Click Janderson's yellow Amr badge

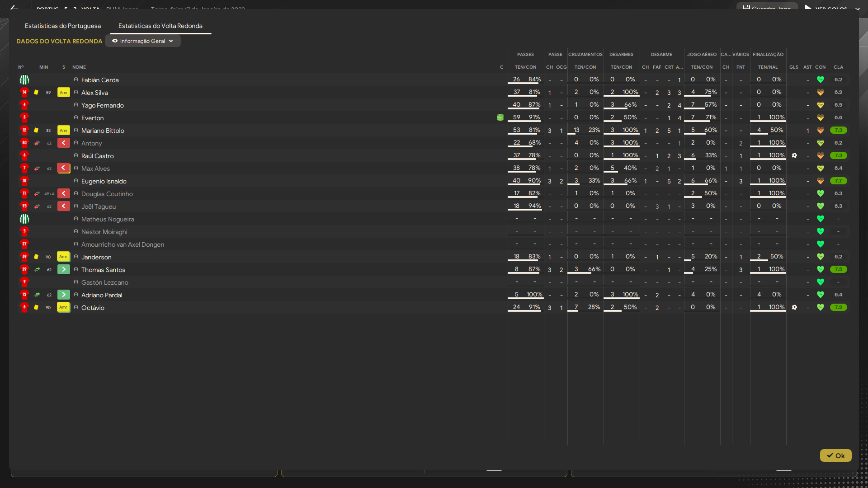coord(64,257)
